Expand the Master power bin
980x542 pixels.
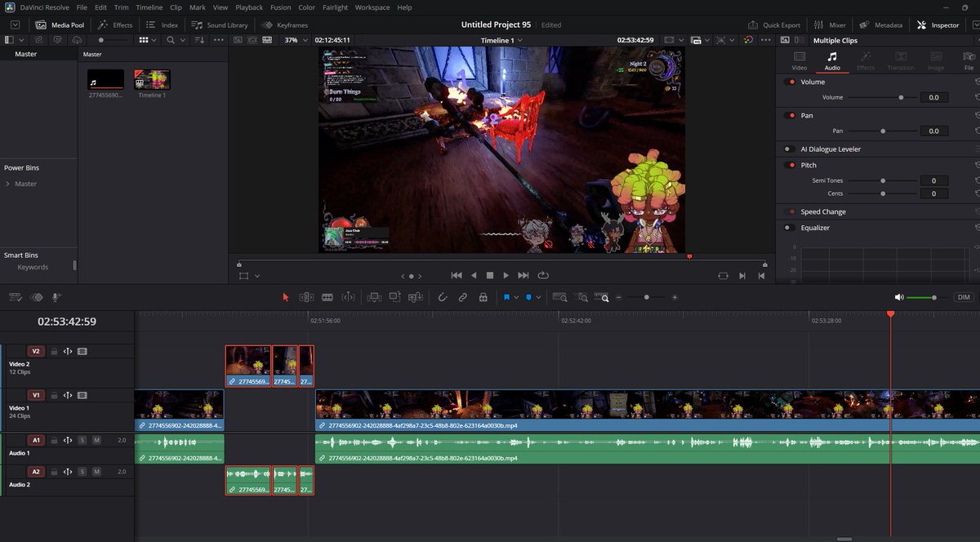point(8,184)
